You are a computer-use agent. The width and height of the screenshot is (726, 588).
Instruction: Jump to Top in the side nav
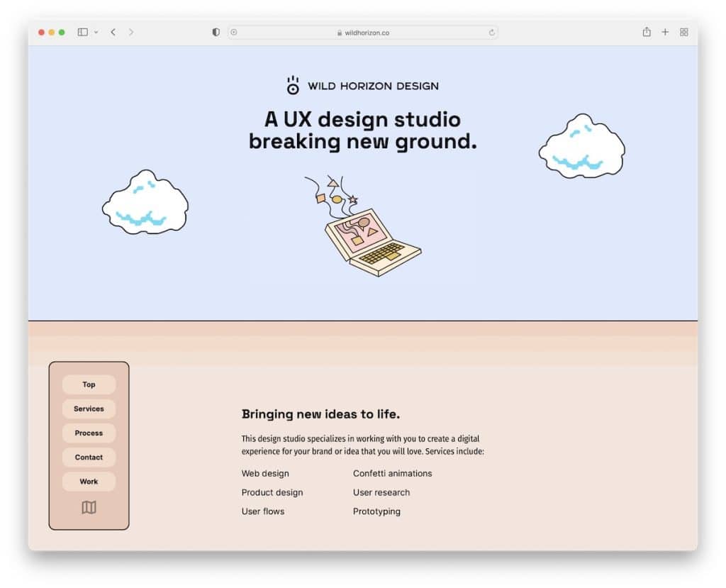point(89,384)
